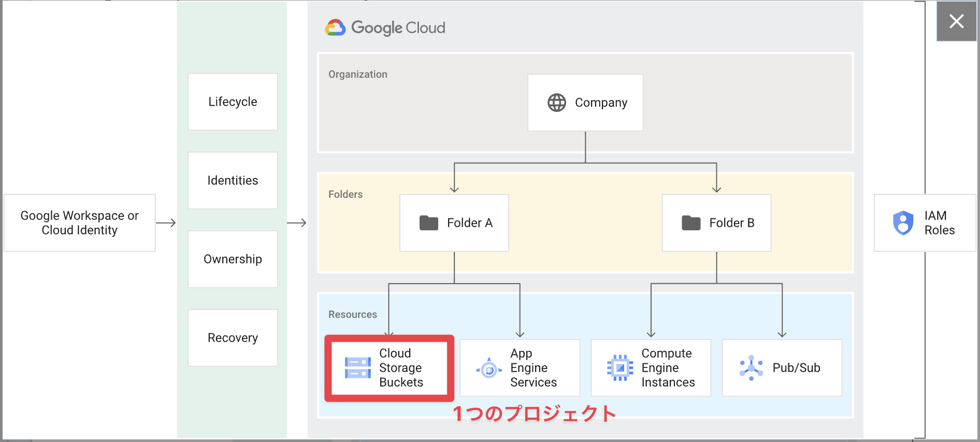Click the Folder B text label
980x442 pixels.
coord(732,223)
